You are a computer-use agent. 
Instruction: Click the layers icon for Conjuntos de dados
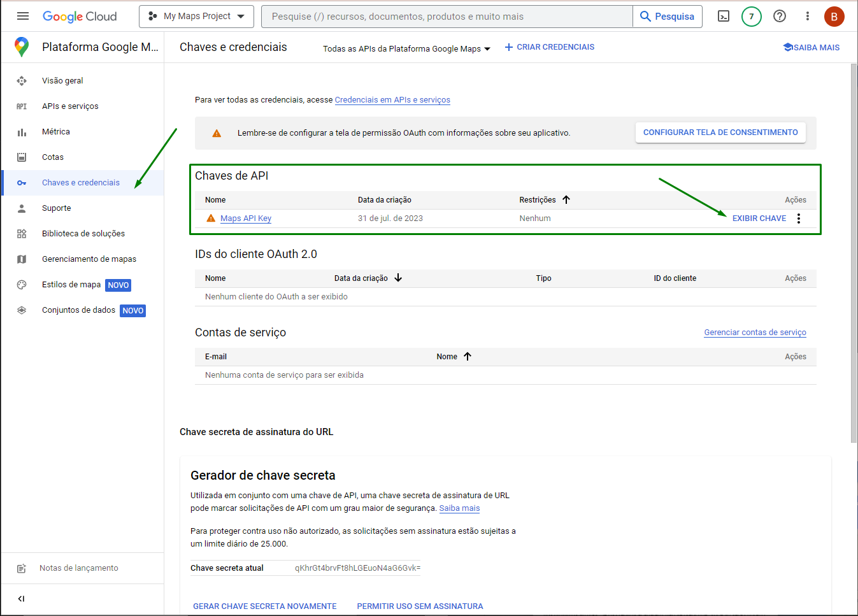[x=22, y=310]
